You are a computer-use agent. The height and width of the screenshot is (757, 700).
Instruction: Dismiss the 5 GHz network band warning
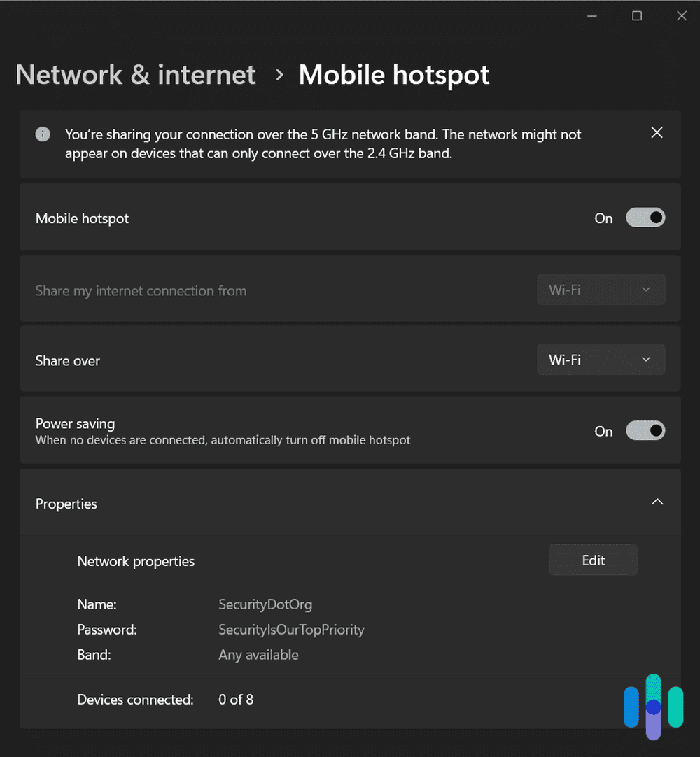tap(657, 132)
